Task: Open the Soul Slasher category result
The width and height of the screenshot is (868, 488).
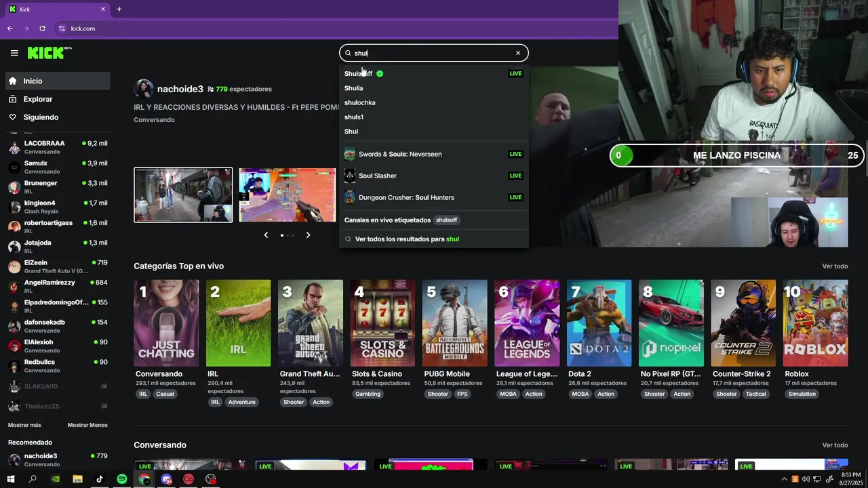Action: pyautogui.click(x=433, y=176)
